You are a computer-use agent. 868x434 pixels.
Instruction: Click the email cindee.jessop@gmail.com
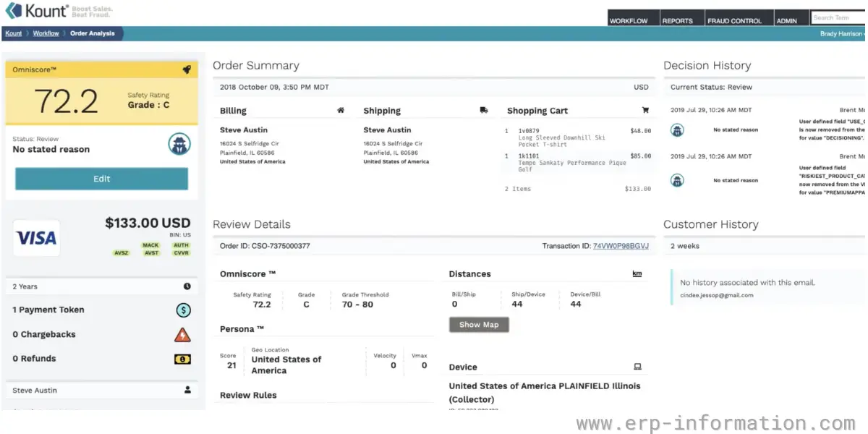click(x=717, y=295)
